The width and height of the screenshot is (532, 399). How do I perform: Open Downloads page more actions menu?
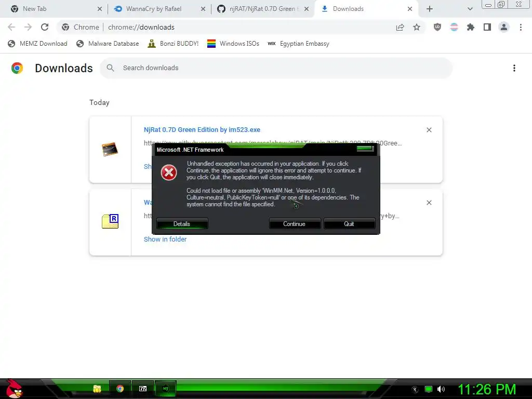[514, 68]
